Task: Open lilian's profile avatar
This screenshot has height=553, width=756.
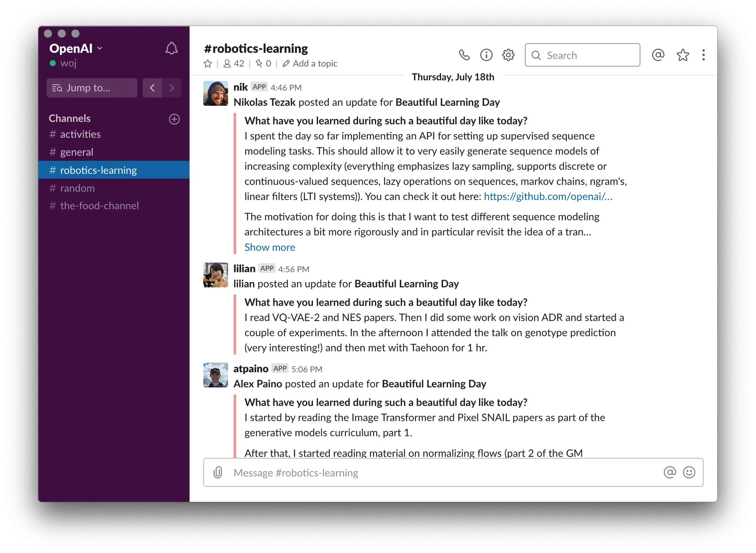Action: coord(215,275)
